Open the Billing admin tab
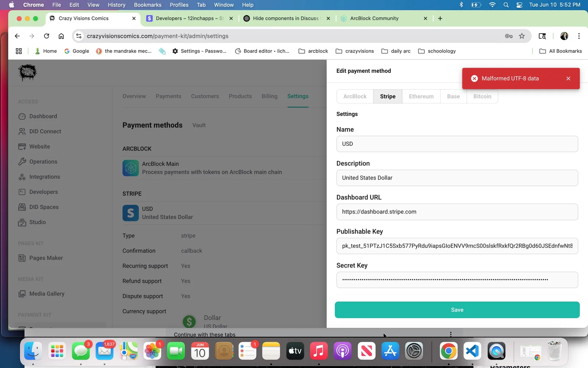Image resolution: width=588 pixels, height=368 pixels. tap(269, 96)
